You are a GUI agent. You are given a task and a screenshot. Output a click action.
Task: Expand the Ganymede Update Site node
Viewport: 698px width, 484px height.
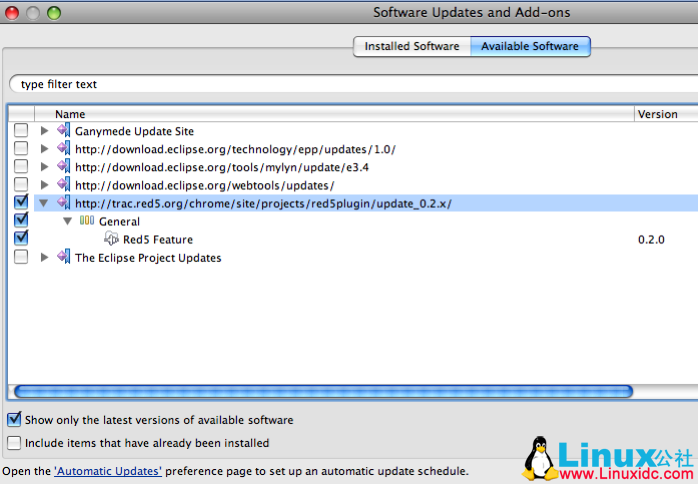[44, 131]
